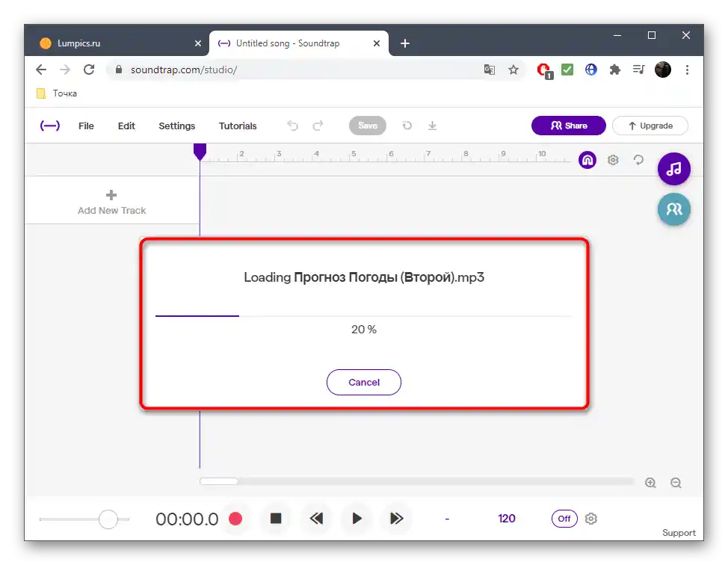The image size is (728, 565).
Task: Click the key signature dash value
Action: [447, 519]
